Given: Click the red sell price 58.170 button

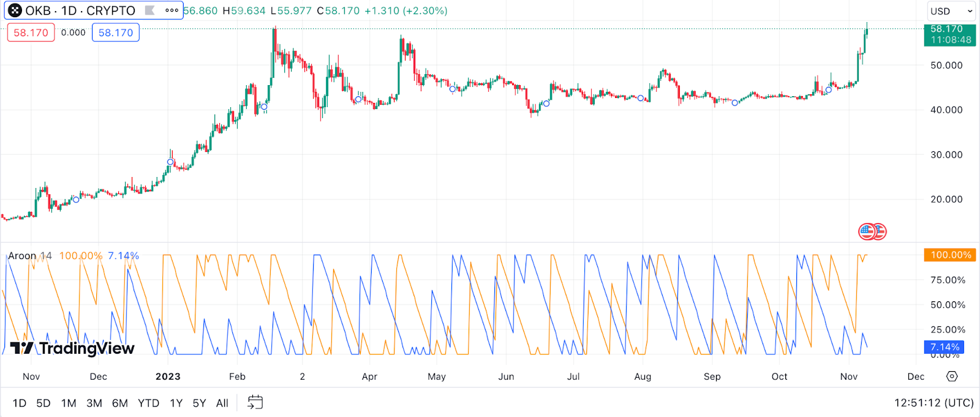Looking at the screenshot, I should [x=31, y=32].
